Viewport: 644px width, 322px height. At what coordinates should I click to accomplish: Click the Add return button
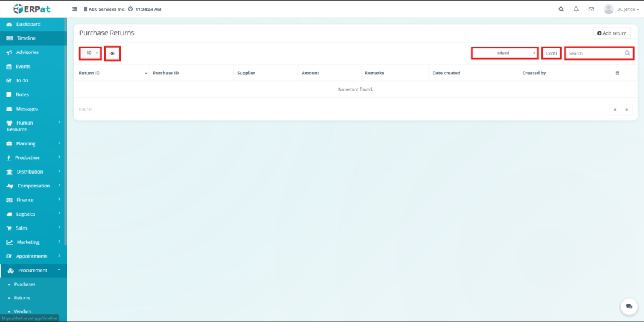612,33
